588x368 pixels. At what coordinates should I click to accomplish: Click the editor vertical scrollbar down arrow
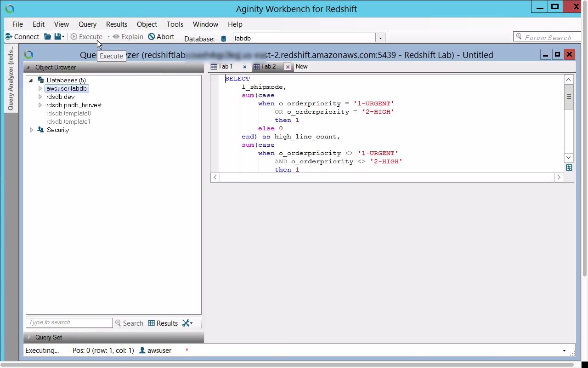pos(569,158)
